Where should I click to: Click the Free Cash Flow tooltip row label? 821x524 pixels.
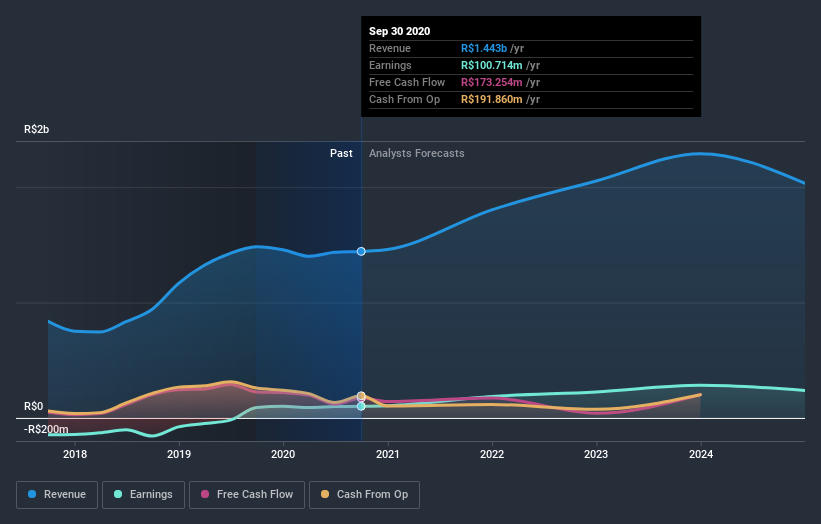coord(407,82)
